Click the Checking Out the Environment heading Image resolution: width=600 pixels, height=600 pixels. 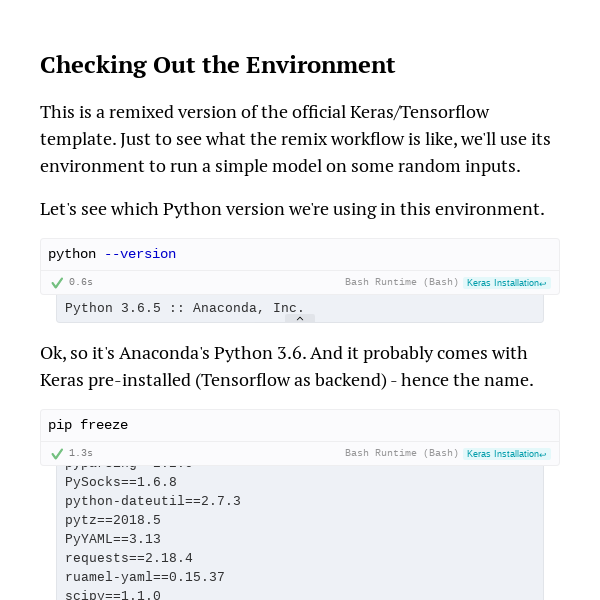[217, 65]
